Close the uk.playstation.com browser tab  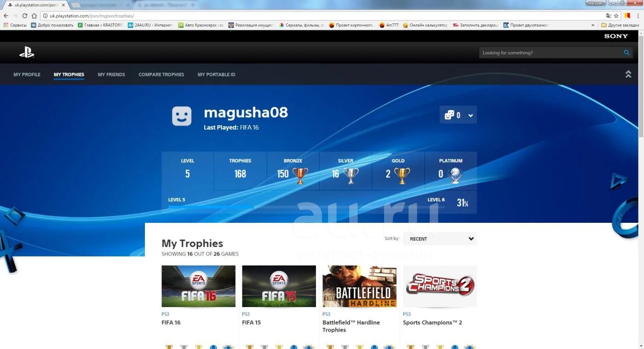tap(63, 5)
